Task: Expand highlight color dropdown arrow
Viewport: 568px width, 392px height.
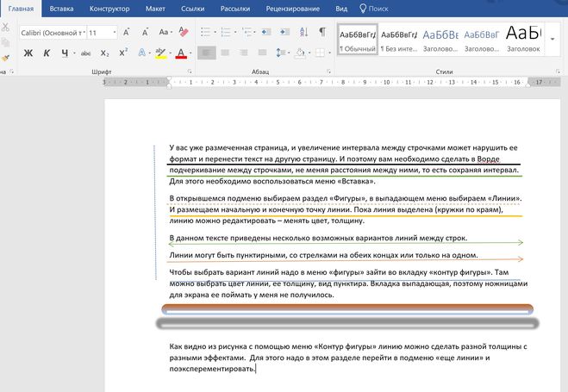Action: (171, 53)
